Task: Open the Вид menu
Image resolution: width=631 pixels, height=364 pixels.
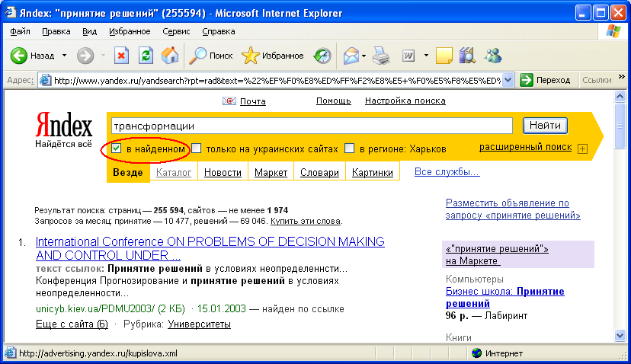Action: (x=89, y=31)
